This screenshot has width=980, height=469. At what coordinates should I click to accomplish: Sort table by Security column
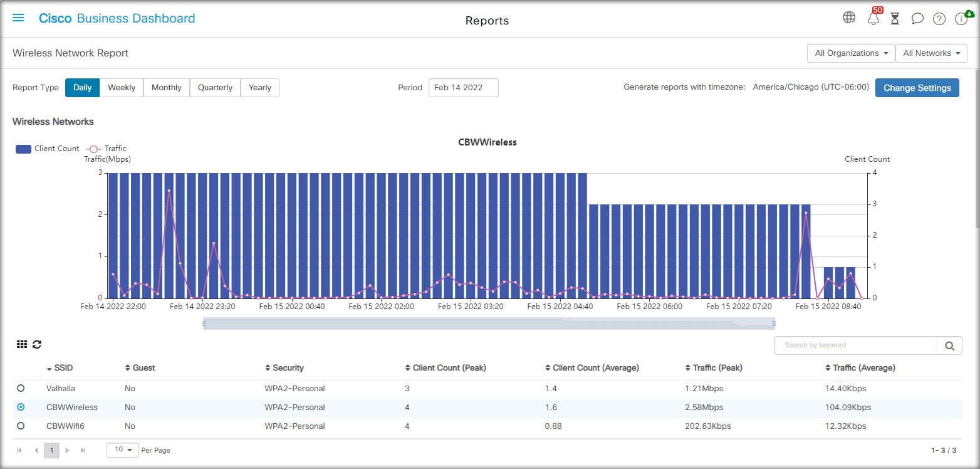point(284,368)
